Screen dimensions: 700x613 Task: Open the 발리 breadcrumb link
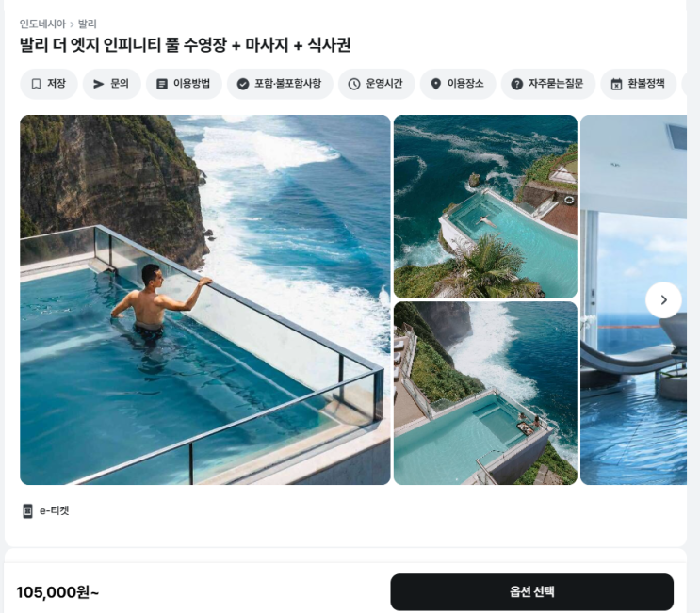point(87,24)
